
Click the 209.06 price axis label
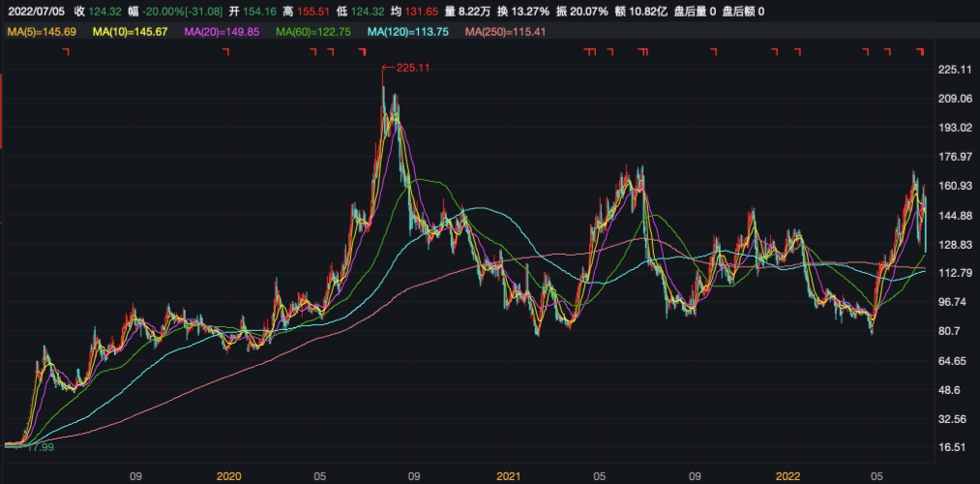coord(954,98)
